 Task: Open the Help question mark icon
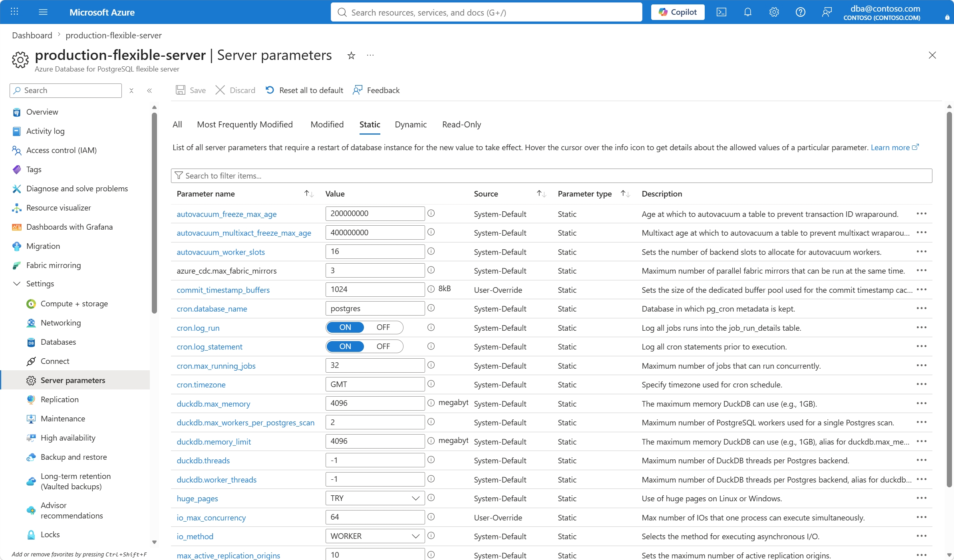pyautogui.click(x=801, y=12)
